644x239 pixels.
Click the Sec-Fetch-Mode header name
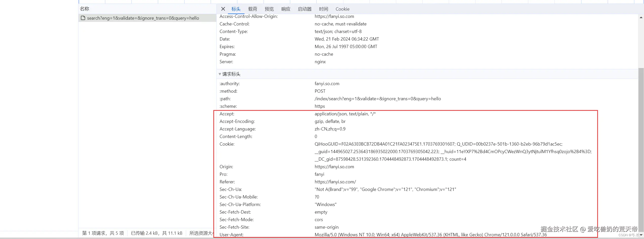coord(236,220)
